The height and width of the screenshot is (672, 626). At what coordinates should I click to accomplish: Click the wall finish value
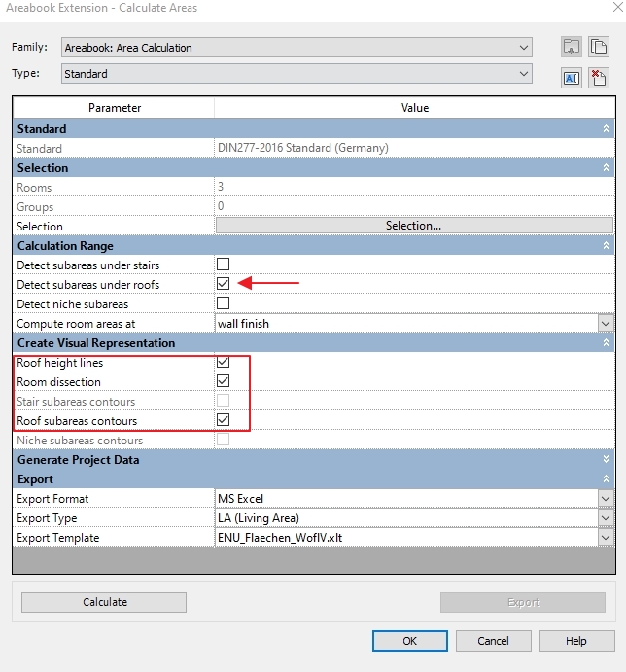point(243,324)
